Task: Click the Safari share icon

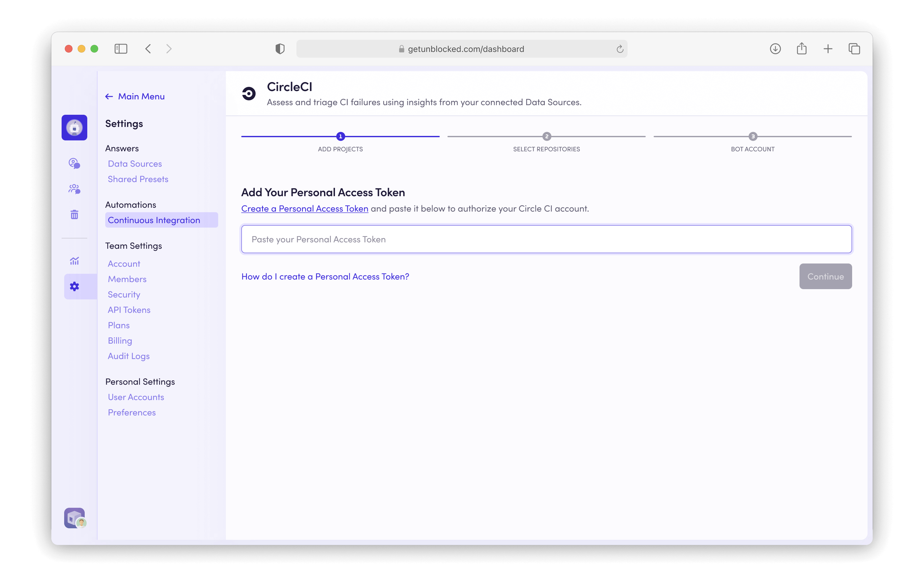Action: 801,49
